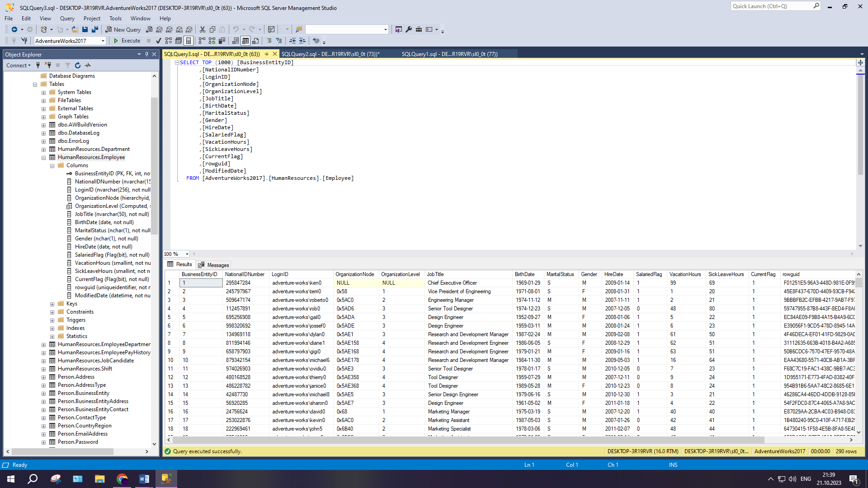Switch output to Results to Text
This screenshot has width=868, height=488.
(236, 41)
